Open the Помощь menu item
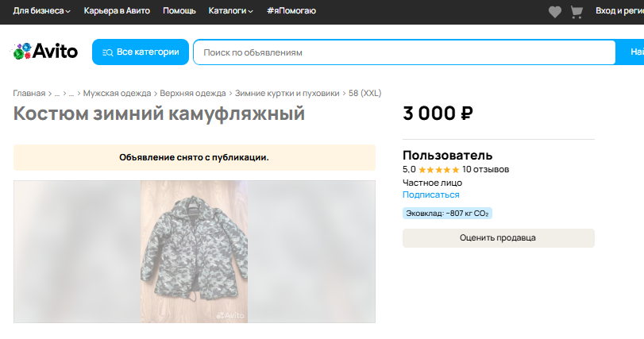The image size is (644, 339). point(179,11)
